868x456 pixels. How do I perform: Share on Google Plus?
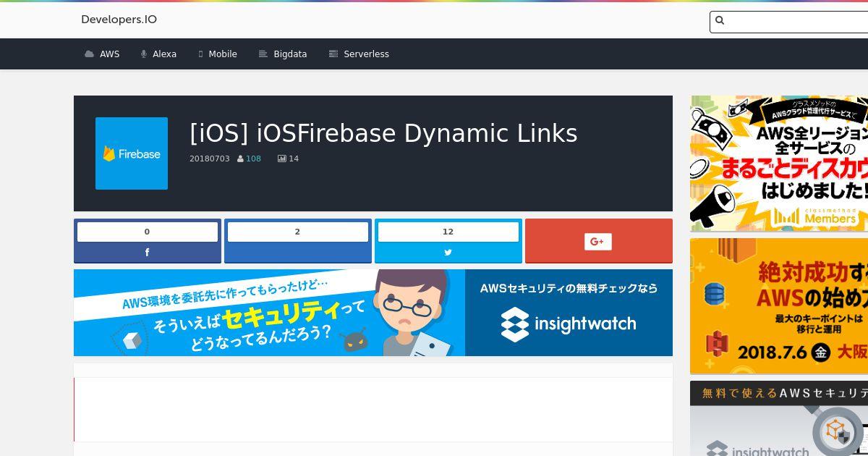tap(599, 241)
